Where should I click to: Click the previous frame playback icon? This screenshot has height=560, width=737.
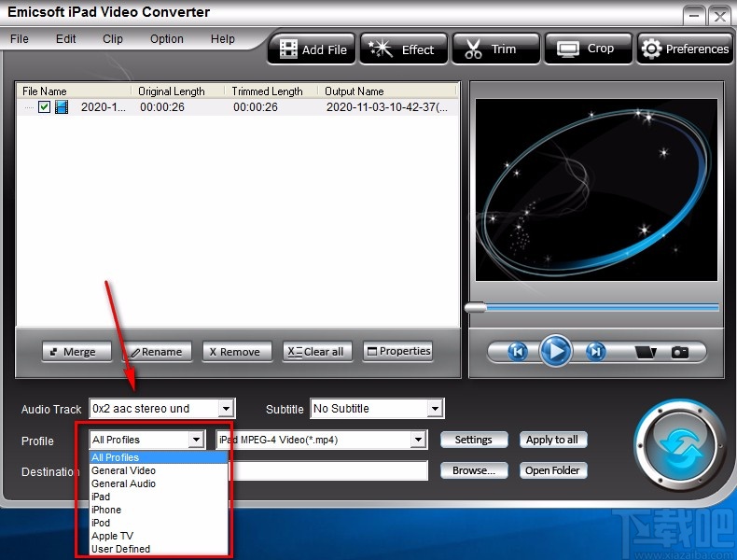(x=518, y=351)
